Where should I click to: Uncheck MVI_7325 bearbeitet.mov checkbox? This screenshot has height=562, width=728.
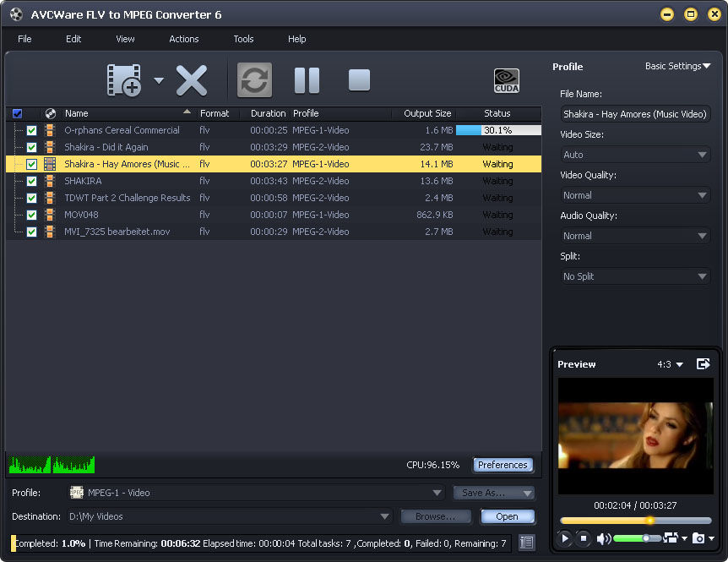(31, 232)
